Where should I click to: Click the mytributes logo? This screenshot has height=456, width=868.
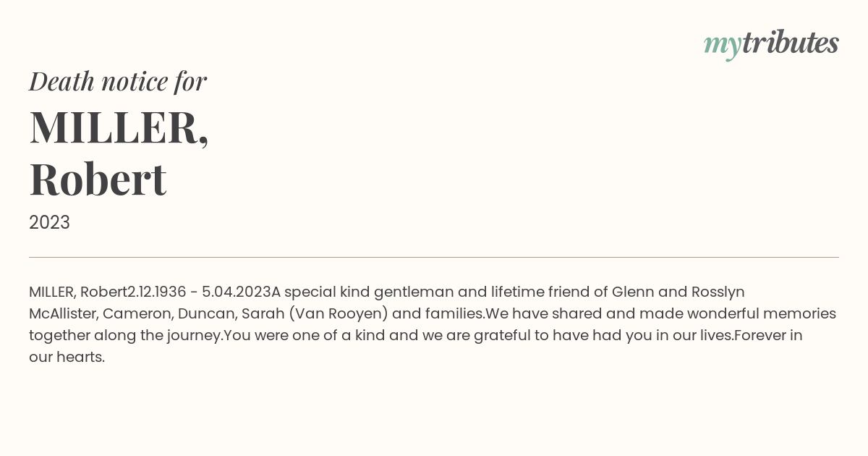[x=771, y=44]
